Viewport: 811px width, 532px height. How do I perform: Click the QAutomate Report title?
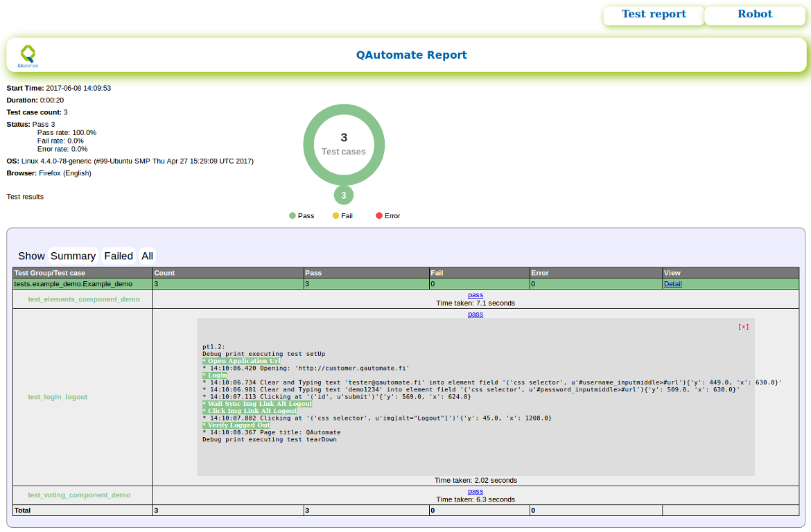[x=412, y=55]
